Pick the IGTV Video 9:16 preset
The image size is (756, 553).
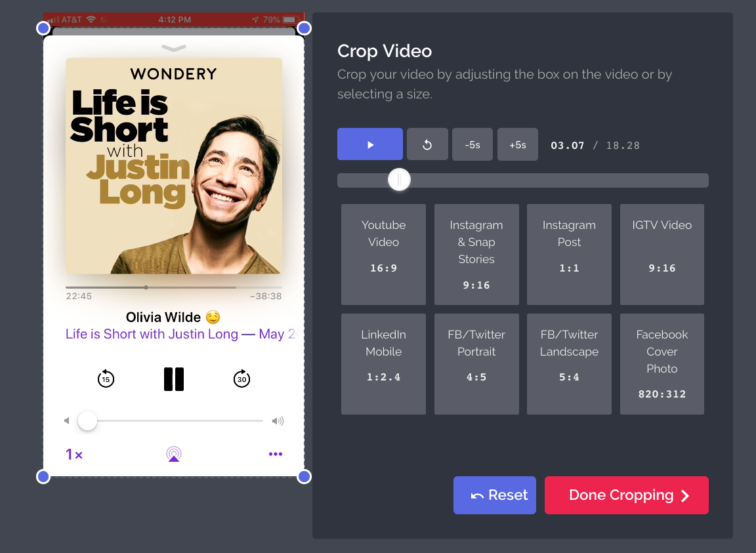[661, 254]
